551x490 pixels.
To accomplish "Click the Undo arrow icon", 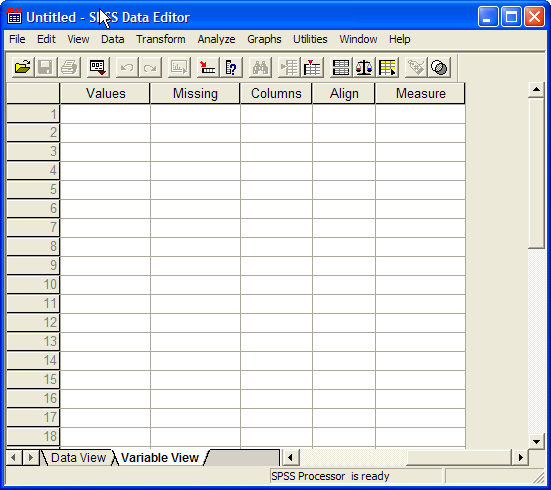I will coord(127,67).
